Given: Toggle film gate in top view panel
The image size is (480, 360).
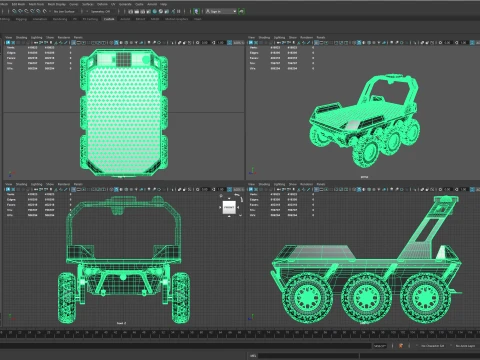Looking at the screenshot, I should click(x=78, y=43).
